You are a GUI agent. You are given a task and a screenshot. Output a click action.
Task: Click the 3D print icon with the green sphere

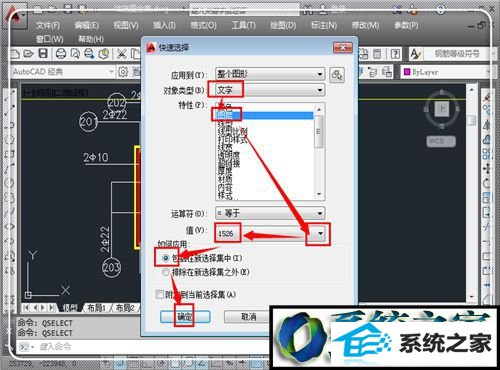point(104,54)
